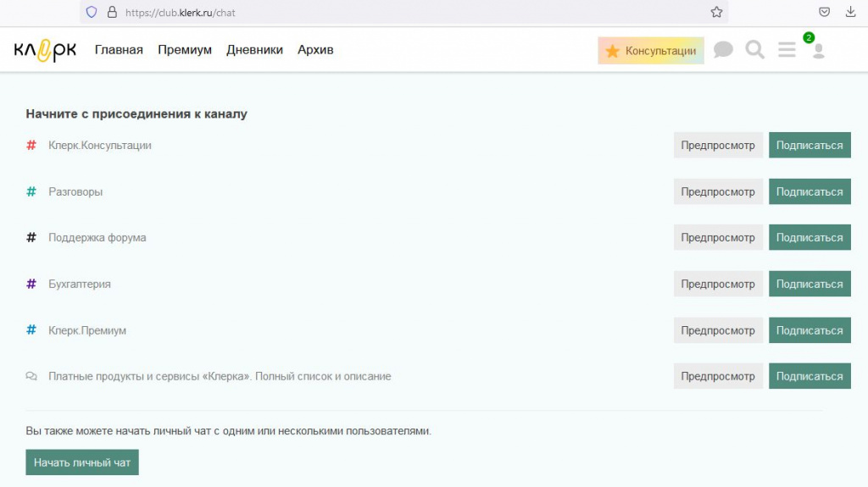Open the hamburger menu icon
Screen dimensions: 868x487
[787, 50]
